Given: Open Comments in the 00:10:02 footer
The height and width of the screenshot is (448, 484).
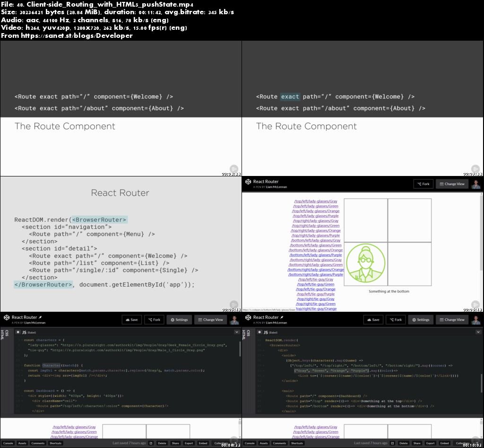Looking at the screenshot, I should (280, 443).
